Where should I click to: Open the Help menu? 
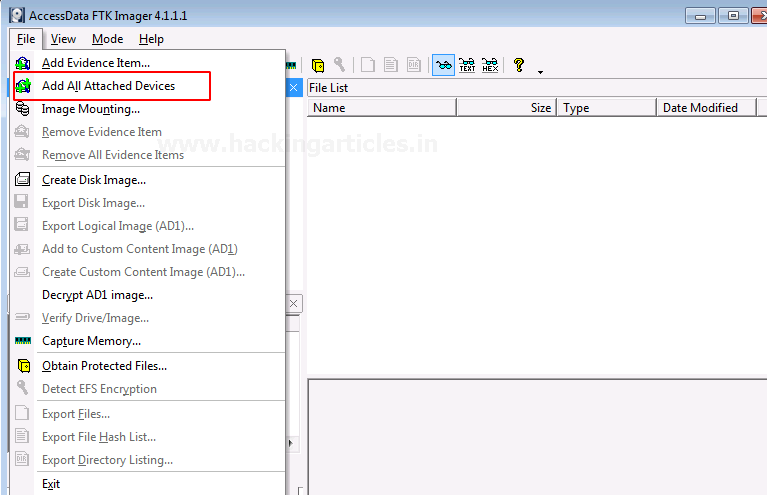(x=151, y=39)
